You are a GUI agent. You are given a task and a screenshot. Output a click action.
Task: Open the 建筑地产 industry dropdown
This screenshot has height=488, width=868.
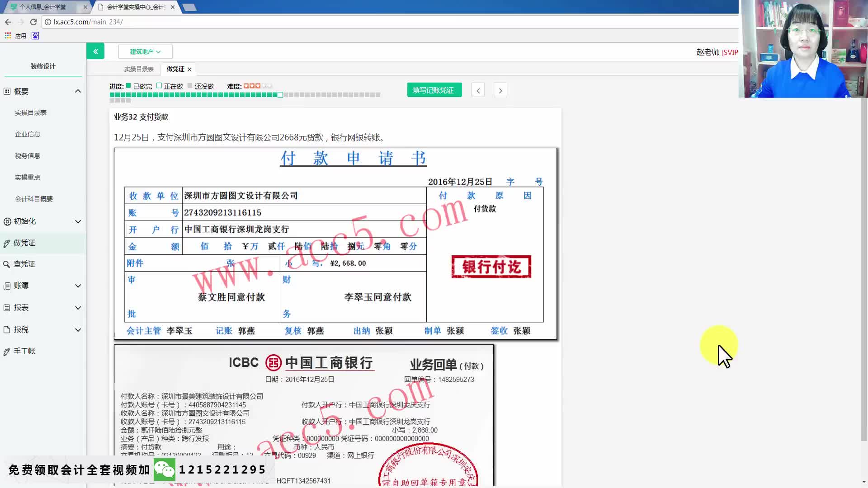145,52
